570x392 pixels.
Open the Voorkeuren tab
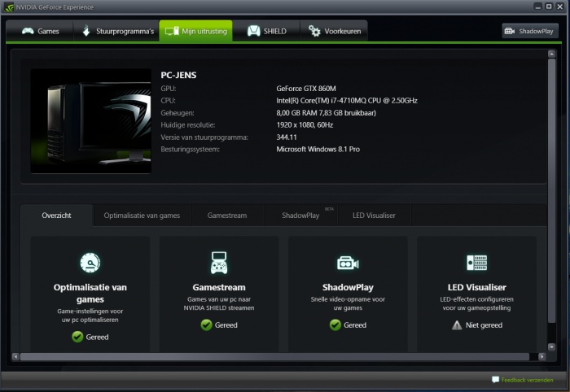point(334,31)
